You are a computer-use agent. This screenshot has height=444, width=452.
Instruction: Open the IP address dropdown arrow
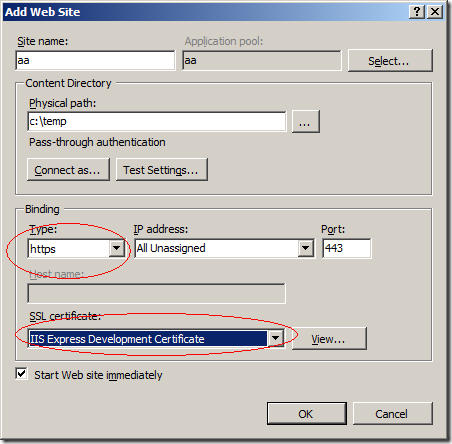click(305, 248)
